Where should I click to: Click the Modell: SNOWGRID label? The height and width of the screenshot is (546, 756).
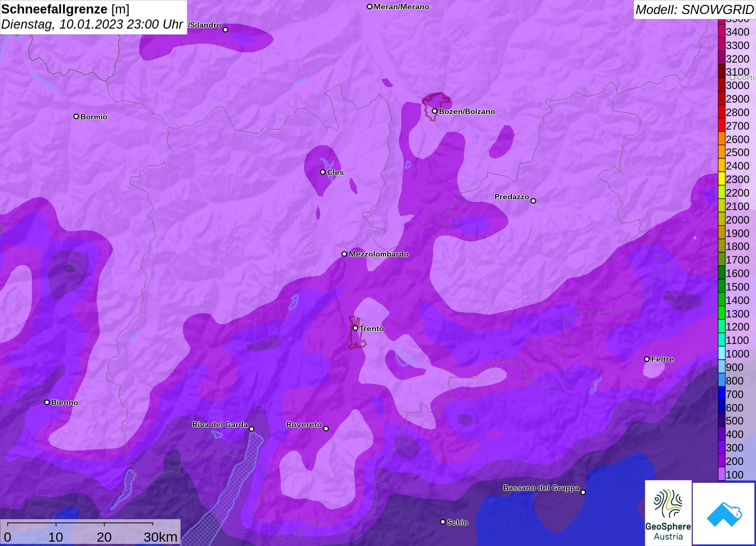point(694,10)
